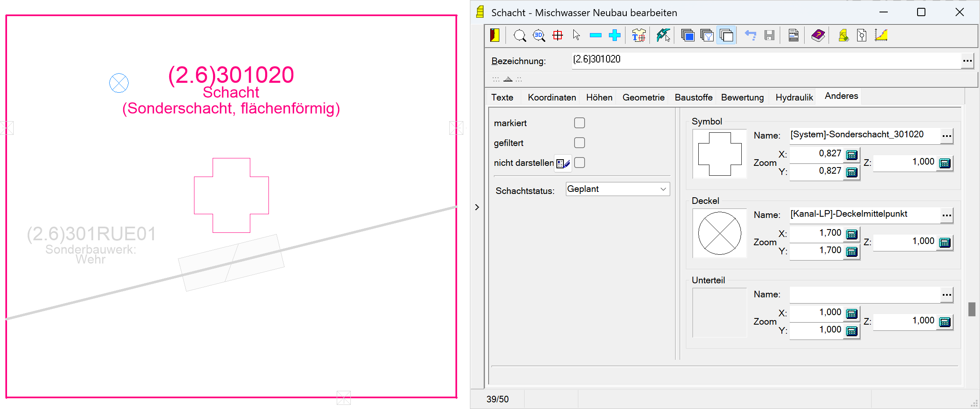Browse for Symbol name with ellipsis

[x=946, y=136]
